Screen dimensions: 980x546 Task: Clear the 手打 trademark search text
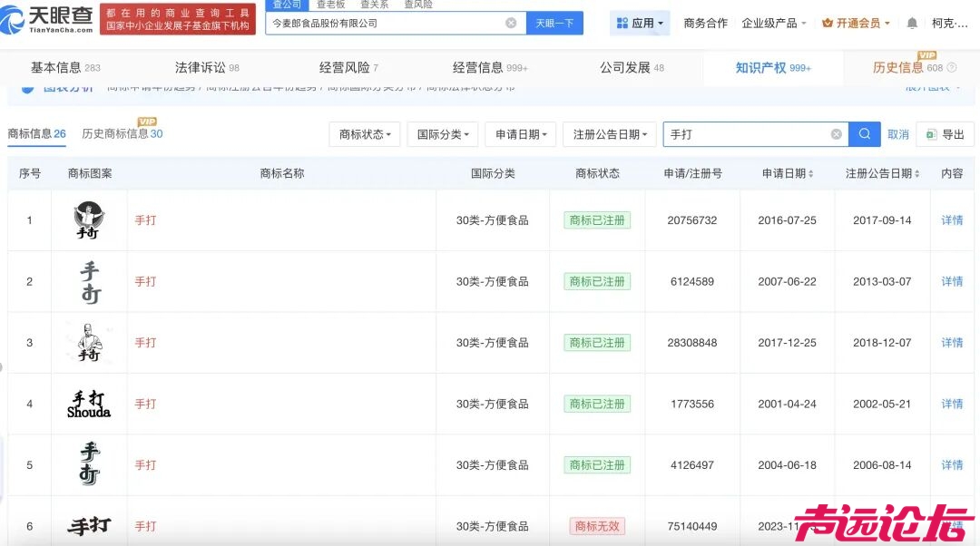tap(837, 134)
